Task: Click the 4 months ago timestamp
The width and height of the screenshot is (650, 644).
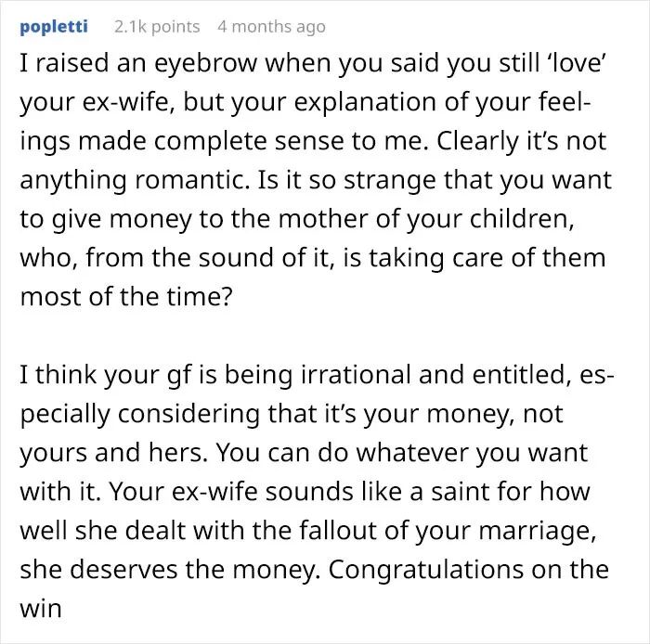Action: coord(271,27)
